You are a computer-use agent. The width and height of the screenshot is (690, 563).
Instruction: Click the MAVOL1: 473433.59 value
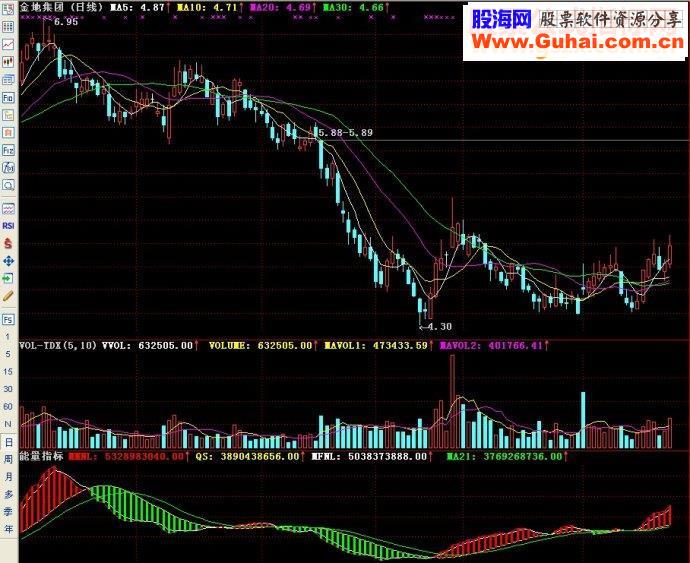[x=376, y=346]
